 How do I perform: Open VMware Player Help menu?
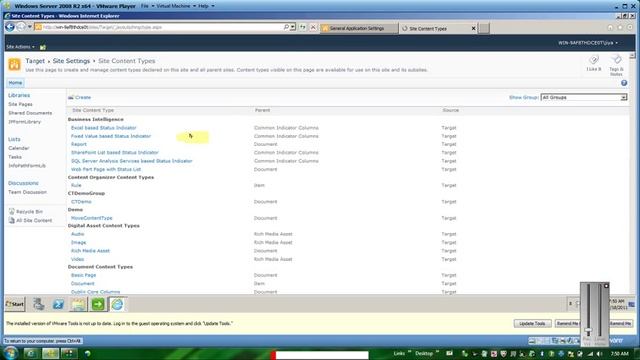206,6
